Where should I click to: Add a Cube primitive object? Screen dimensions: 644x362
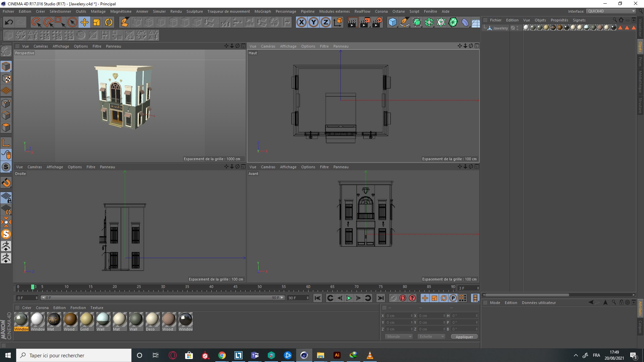392,22
